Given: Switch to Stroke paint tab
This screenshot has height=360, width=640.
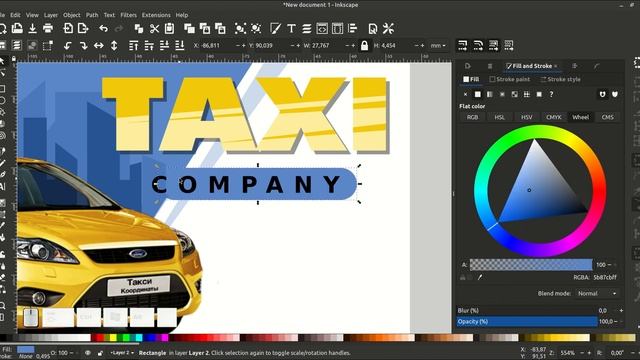Looking at the screenshot, I should [x=510, y=79].
